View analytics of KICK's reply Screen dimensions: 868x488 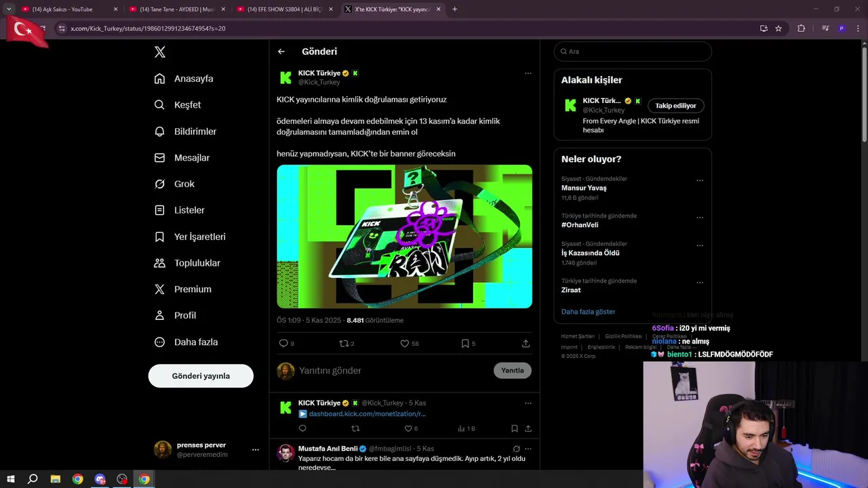point(466,428)
